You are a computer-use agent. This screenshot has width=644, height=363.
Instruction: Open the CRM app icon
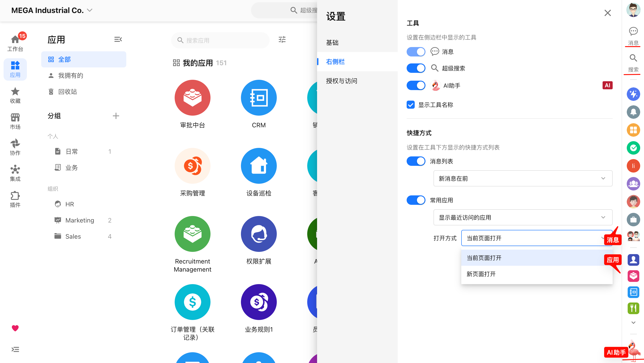click(x=259, y=97)
